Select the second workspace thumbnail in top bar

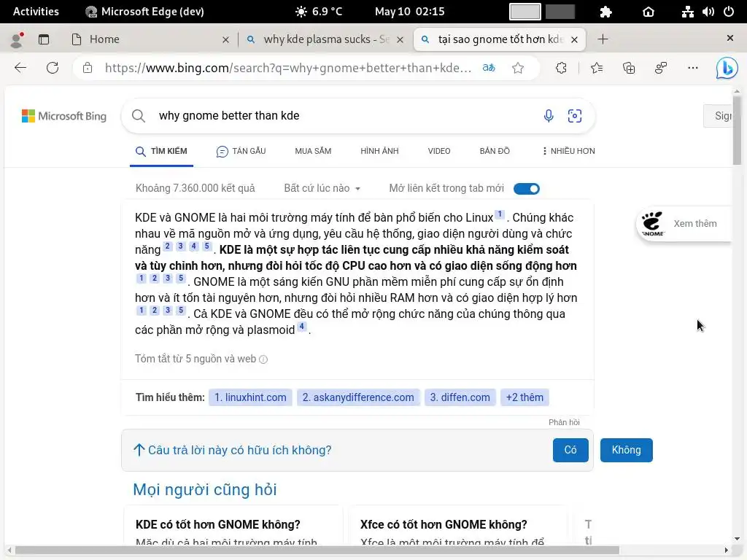coord(560,12)
